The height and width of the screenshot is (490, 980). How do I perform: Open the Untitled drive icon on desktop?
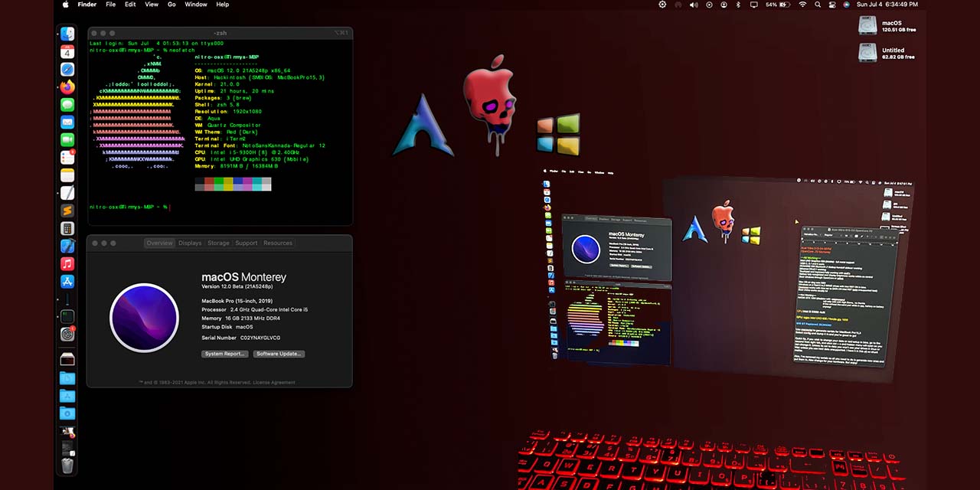(x=867, y=53)
